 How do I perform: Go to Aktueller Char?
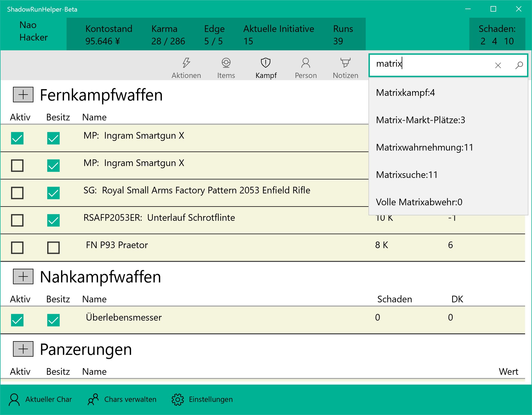click(x=40, y=400)
